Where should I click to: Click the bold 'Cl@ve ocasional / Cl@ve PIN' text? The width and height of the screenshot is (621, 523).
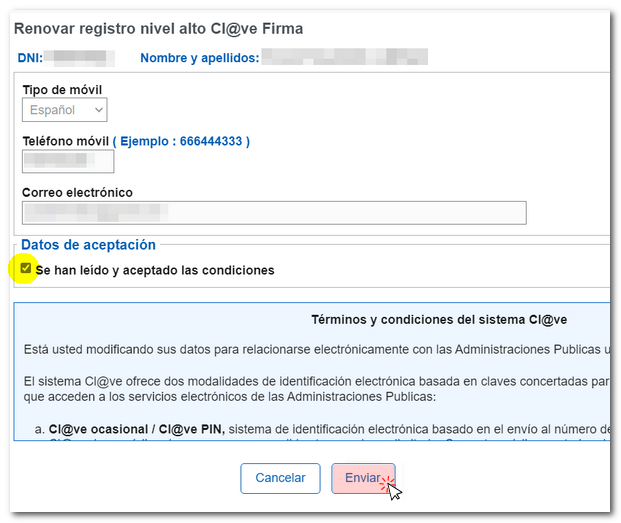[137, 429]
